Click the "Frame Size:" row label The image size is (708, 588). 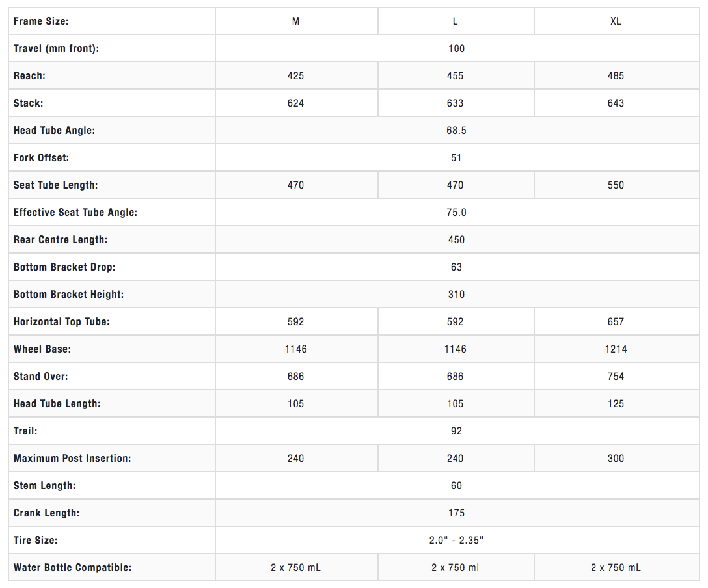click(x=41, y=21)
